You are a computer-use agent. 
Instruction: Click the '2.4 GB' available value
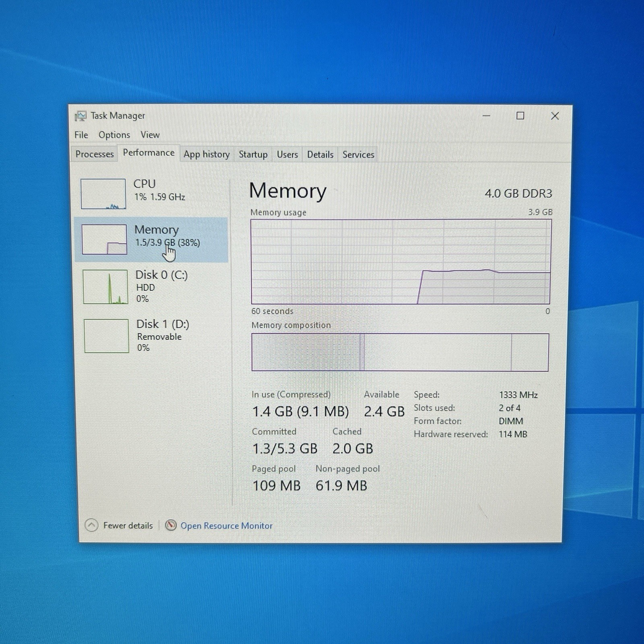click(x=384, y=411)
